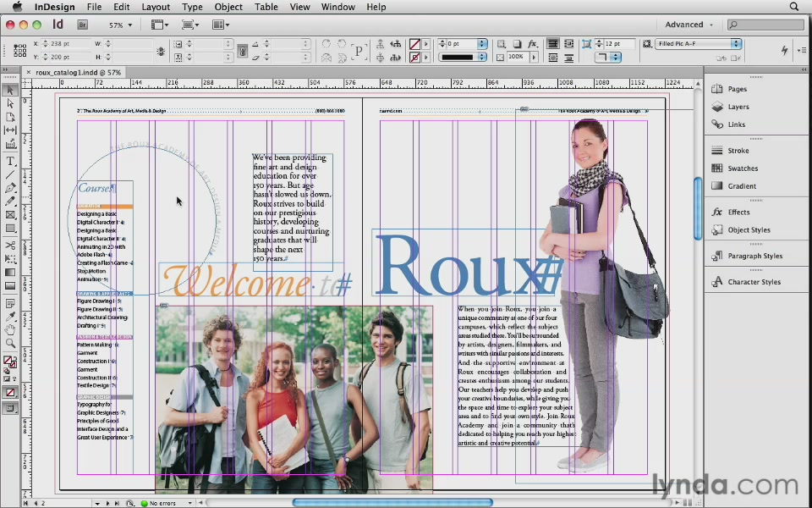Image resolution: width=812 pixels, height=508 pixels.
Task: Select the Type tool
Action: pyautogui.click(x=10, y=161)
